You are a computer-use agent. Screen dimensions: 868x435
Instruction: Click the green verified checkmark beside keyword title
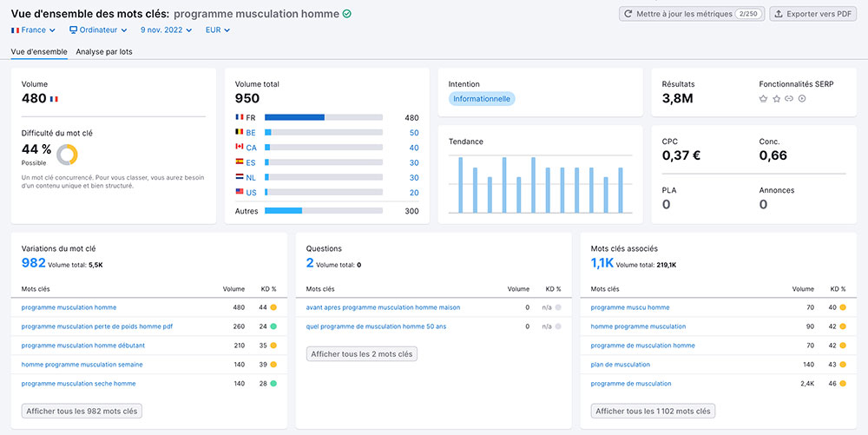tap(347, 14)
